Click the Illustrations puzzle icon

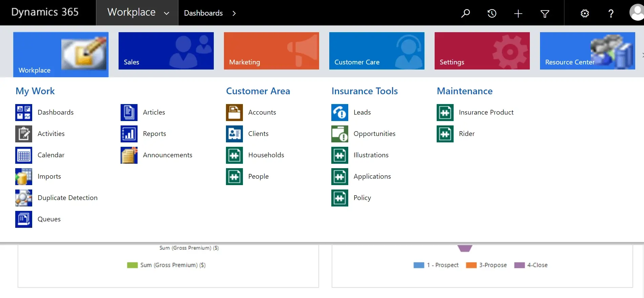coord(340,155)
